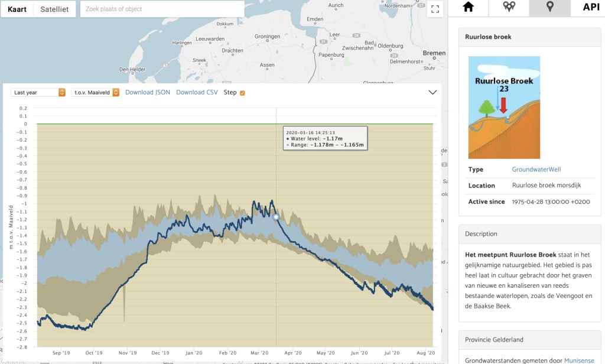This screenshot has width=605, height=364.
Task: Toggle fullscreen map view
Action: (x=435, y=9)
